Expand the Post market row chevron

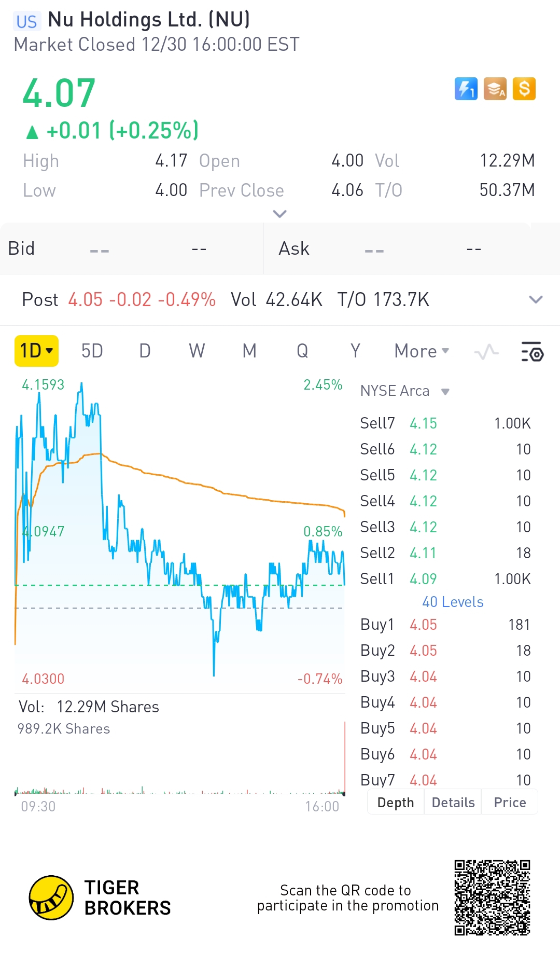pyautogui.click(x=535, y=299)
